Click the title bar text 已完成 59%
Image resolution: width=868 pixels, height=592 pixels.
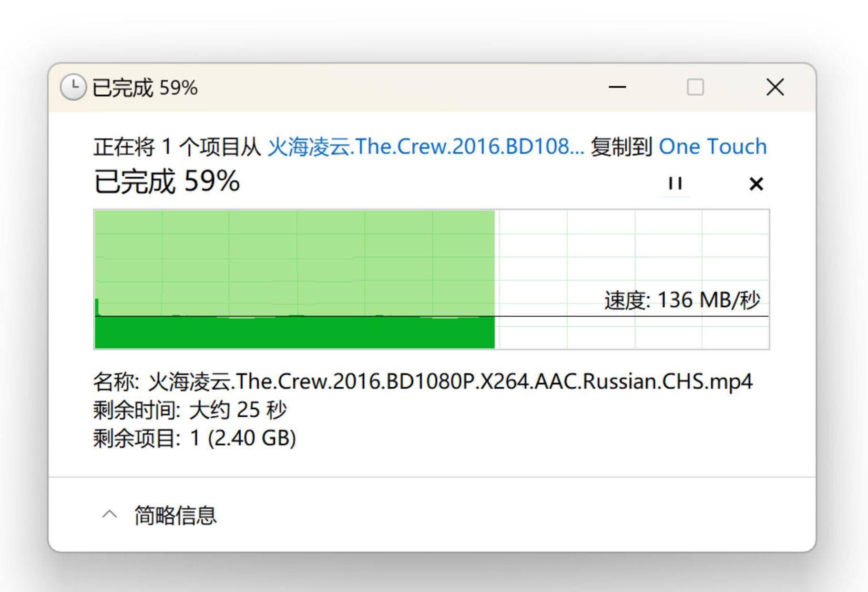pyautogui.click(x=144, y=88)
